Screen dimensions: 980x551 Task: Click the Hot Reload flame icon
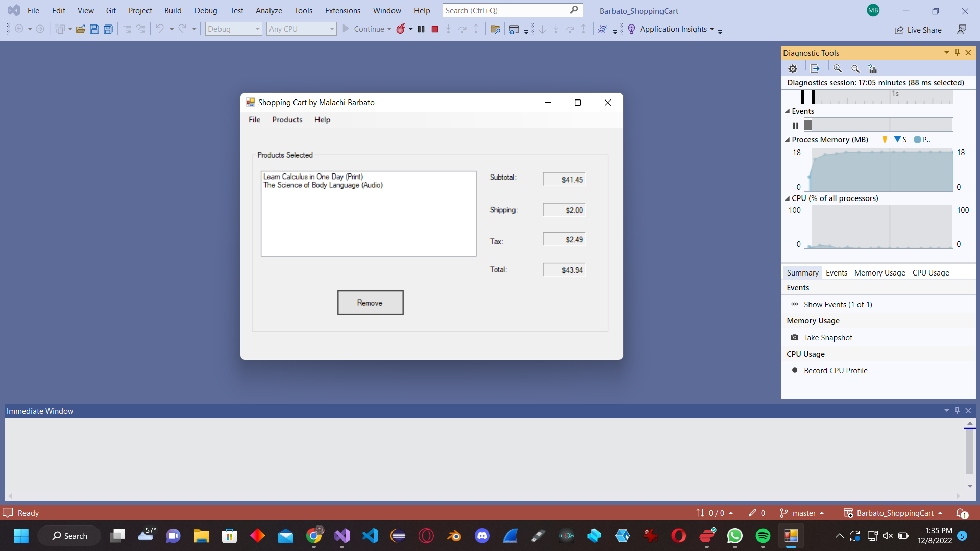tap(401, 29)
